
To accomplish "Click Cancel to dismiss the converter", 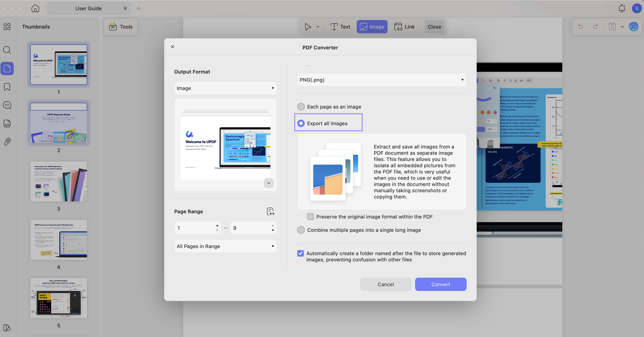I will coord(385,284).
